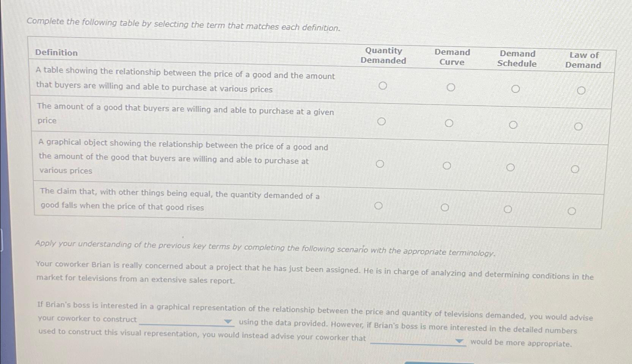
Task: Choose Demand Curve for the given-price definition
Action: [x=449, y=123]
